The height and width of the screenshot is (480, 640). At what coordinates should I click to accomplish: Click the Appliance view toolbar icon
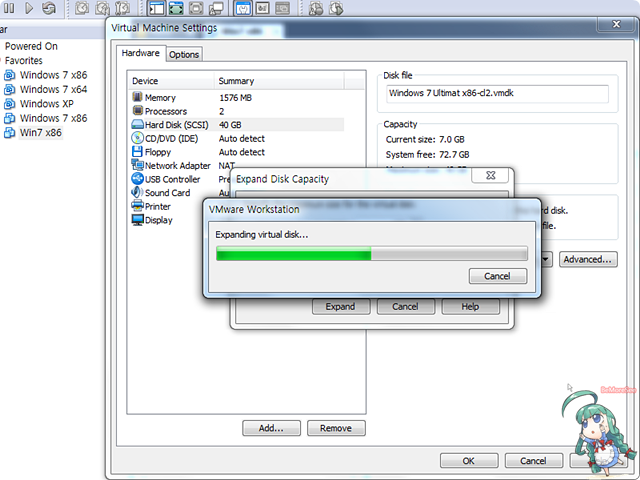262,8
